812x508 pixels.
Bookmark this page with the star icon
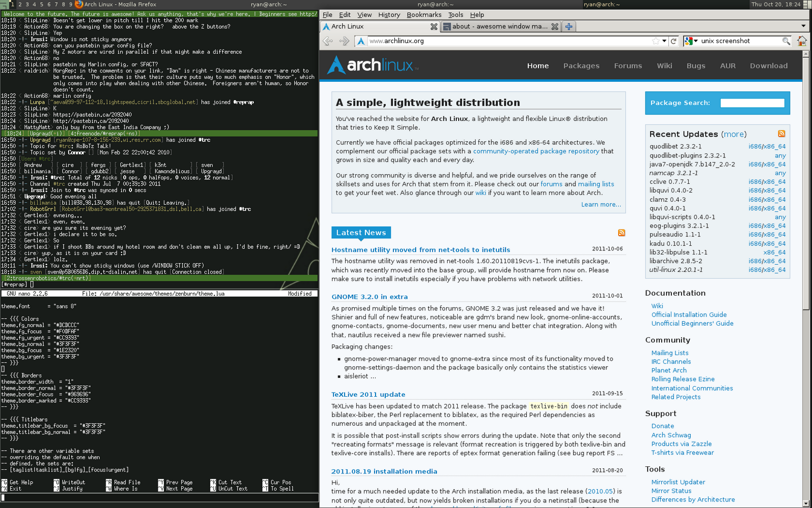click(x=656, y=41)
